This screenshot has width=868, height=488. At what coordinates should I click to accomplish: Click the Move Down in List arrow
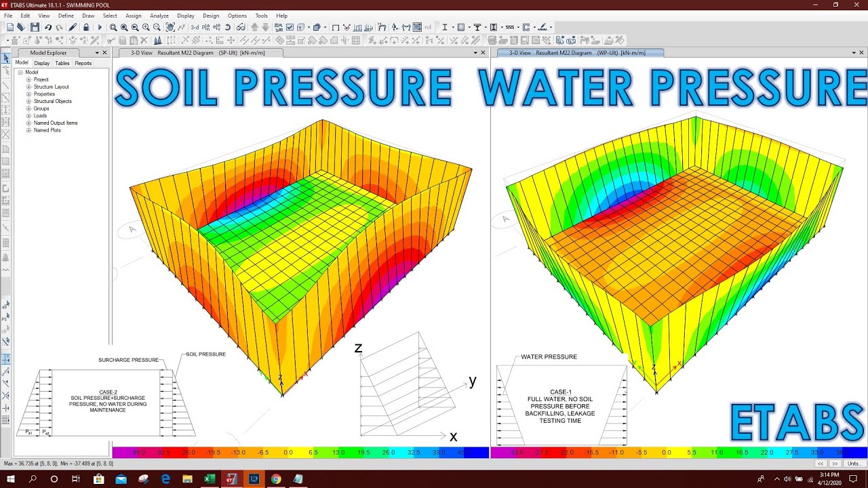click(266, 27)
